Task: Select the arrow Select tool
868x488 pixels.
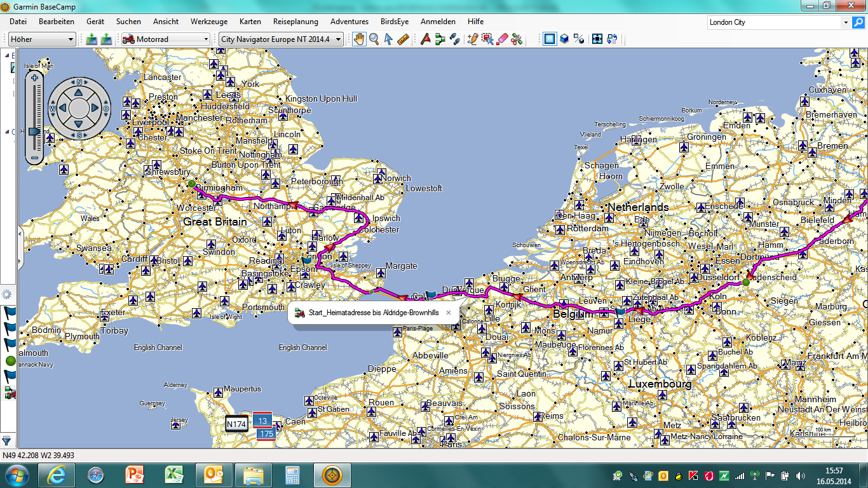Action: [388, 39]
